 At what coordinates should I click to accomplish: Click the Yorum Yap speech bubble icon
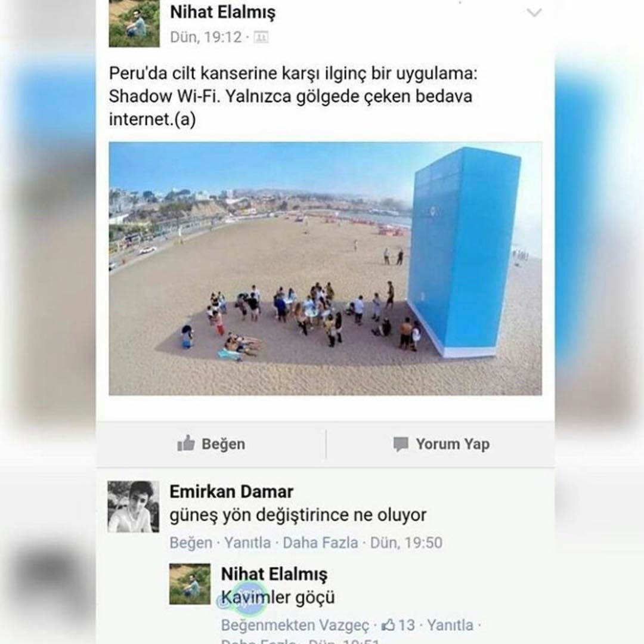click(401, 444)
